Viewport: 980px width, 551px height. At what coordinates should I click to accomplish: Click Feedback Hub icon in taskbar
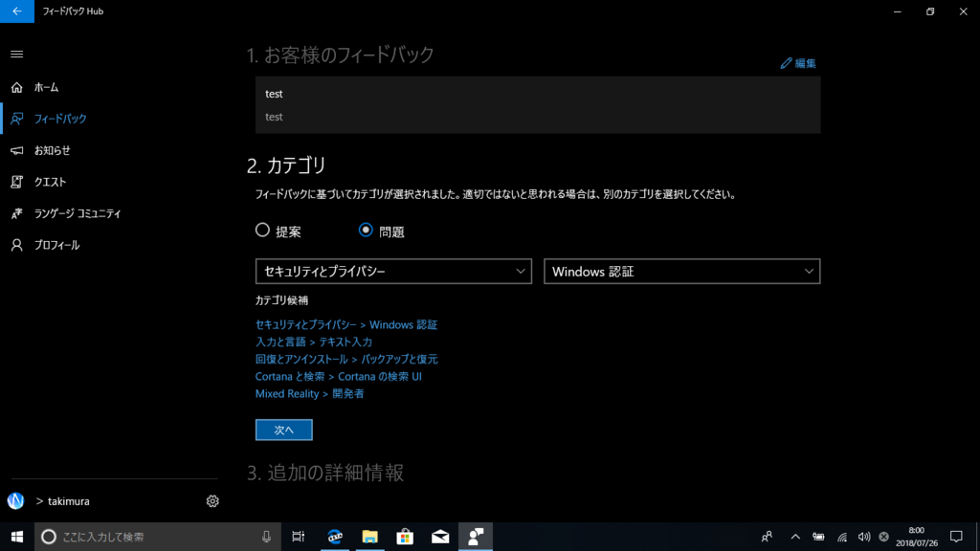coord(476,537)
